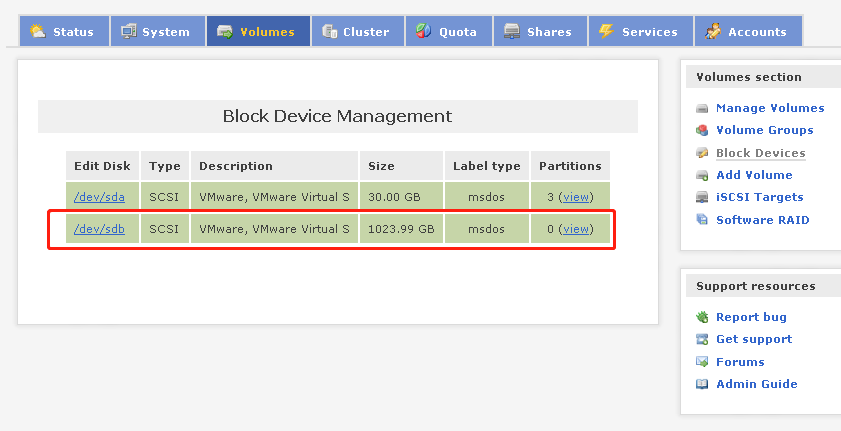
Task: Click the Manage Volumes disk icon
Action: (703, 108)
